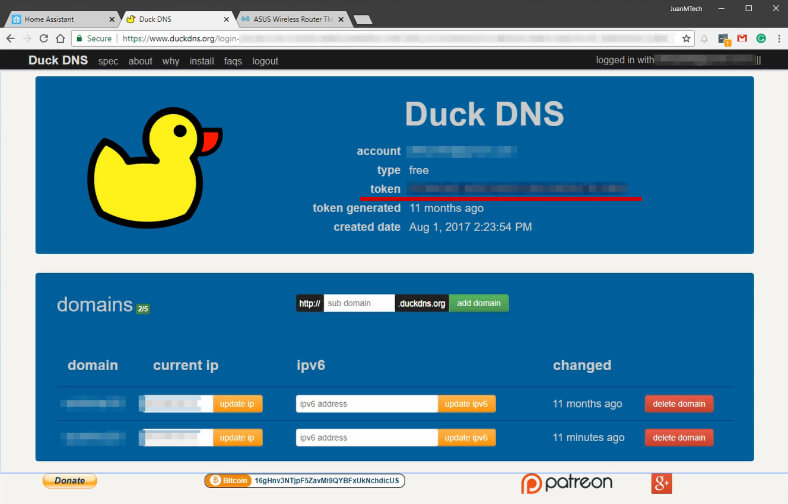This screenshot has height=504, width=788.
Task: Maximize the Chrome window
Action: click(748, 9)
